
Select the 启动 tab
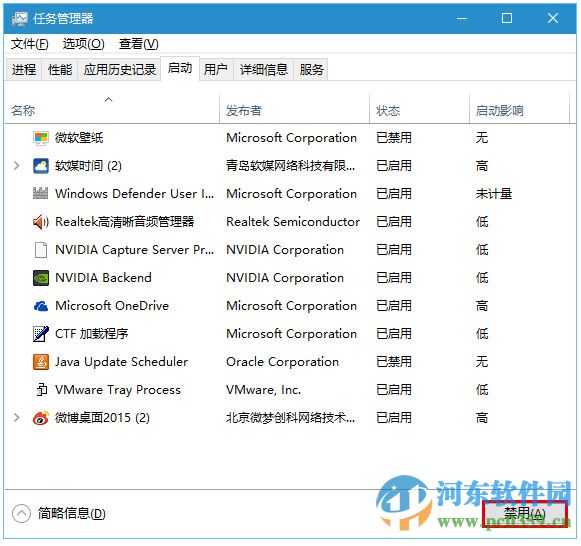(180, 68)
